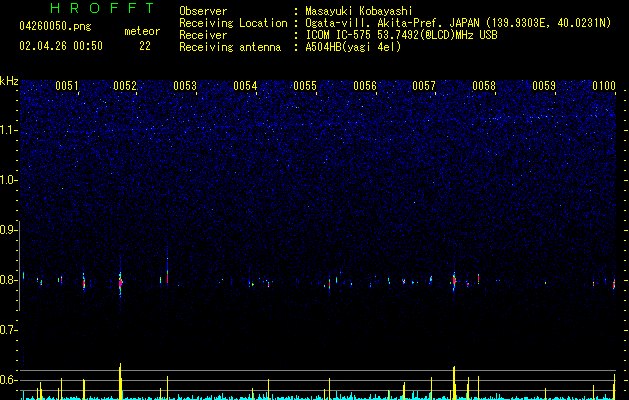Click the 0056 time marker
Viewport: 629px width, 400px height.
[365, 86]
